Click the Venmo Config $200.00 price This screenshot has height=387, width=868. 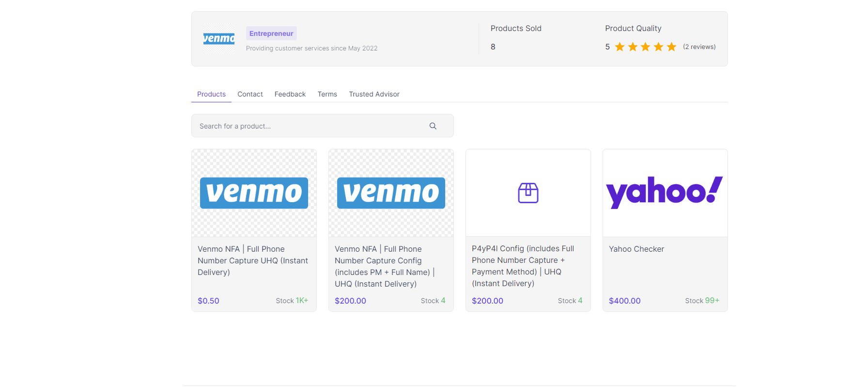[x=350, y=301]
